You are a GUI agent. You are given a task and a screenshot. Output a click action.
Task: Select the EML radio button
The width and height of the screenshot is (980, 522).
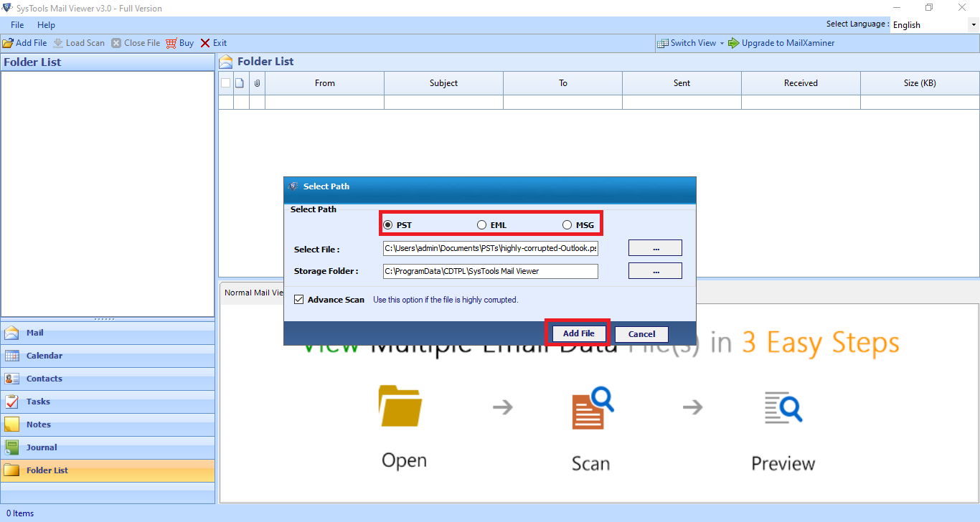[x=481, y=225]
